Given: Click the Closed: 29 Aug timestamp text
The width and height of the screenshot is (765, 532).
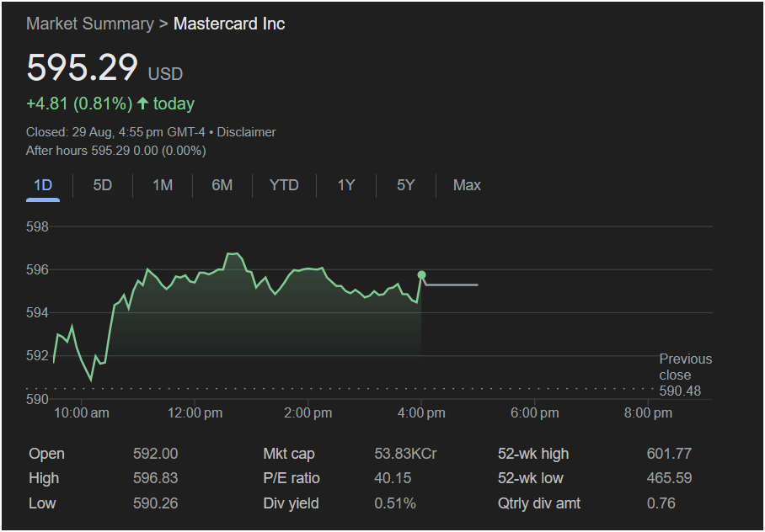Looking at the screenshot, I should 115,132.
